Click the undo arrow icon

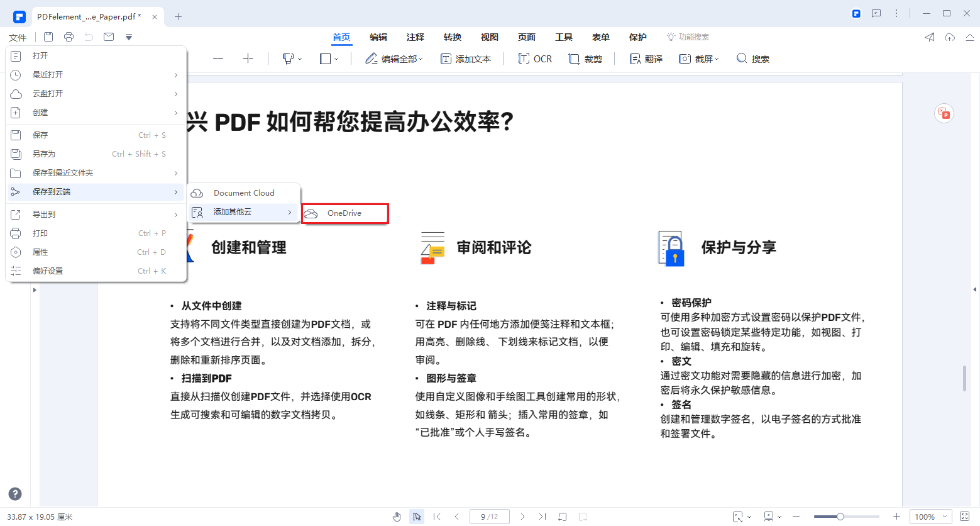[x=89, y=37]
